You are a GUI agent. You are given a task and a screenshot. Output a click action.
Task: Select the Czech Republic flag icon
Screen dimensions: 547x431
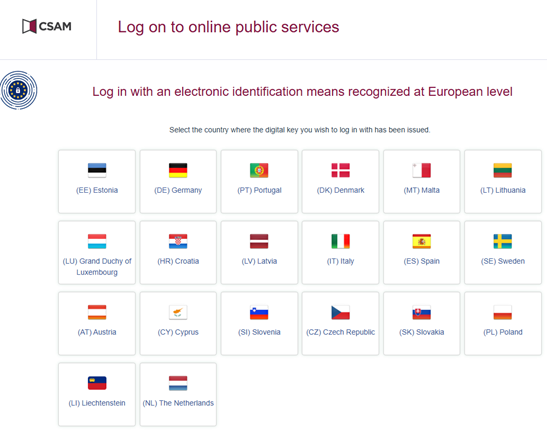coord(340,312)
